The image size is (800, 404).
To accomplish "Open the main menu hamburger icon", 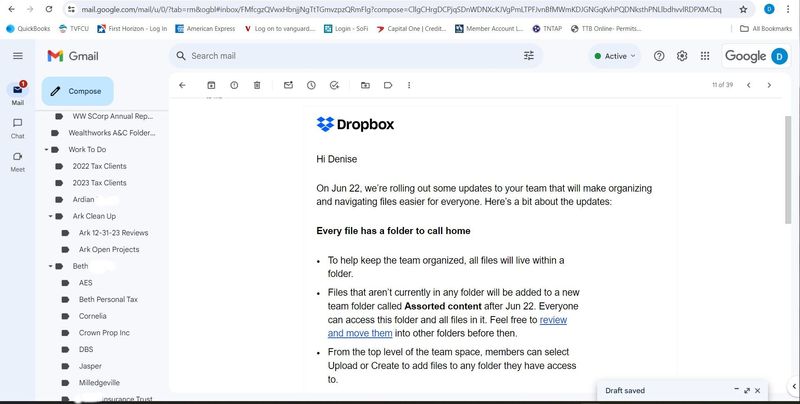I will point(18,56).
